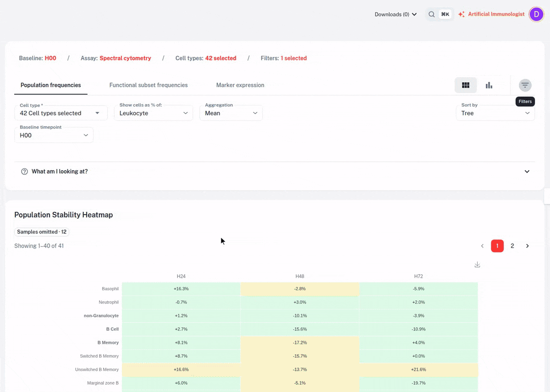Open Show cells as % of dropdown

(x=154, y=113)
